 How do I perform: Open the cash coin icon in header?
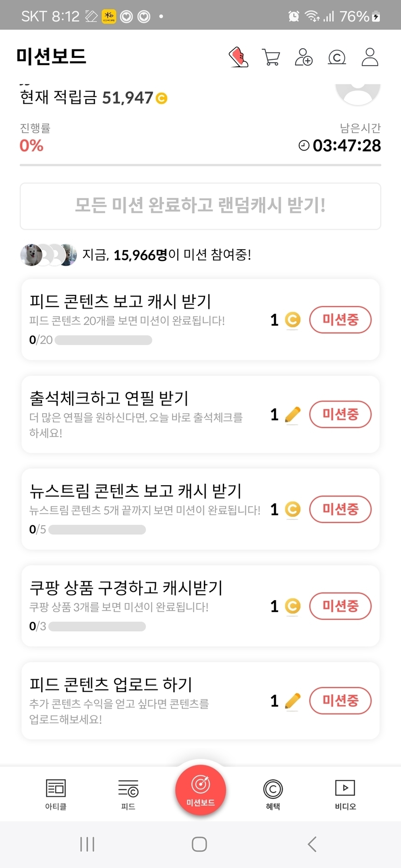tap(337, 57)
